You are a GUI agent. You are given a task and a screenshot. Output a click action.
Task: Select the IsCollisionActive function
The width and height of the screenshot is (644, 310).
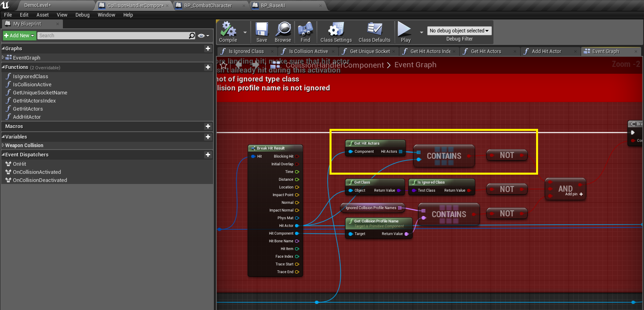click(x=32, y=85)
